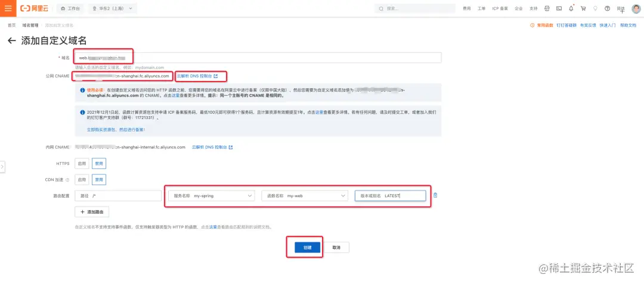Go to 首页 in breadcrumb
The height and width of the screenshot is (284, 644).
[x=12, y=26]
